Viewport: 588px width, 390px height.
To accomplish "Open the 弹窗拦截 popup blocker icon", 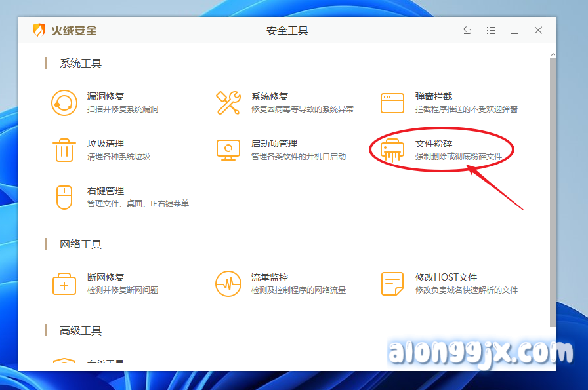I will point(392,103).
